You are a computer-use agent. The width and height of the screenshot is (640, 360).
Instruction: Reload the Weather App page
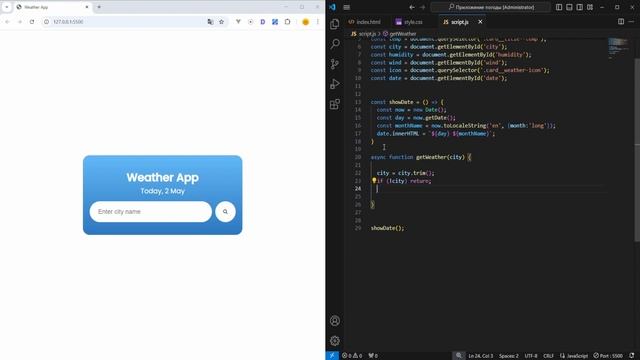click(32, 22)
